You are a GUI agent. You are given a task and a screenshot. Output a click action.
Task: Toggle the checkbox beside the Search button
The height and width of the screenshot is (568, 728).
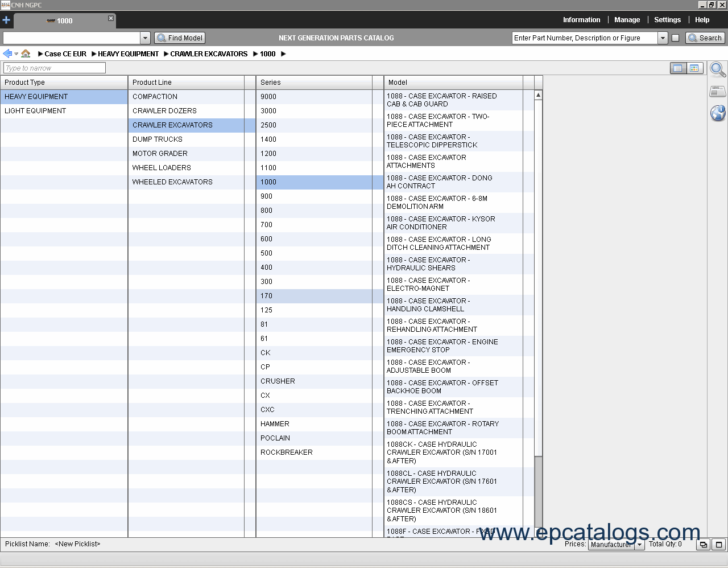(675, 38)
